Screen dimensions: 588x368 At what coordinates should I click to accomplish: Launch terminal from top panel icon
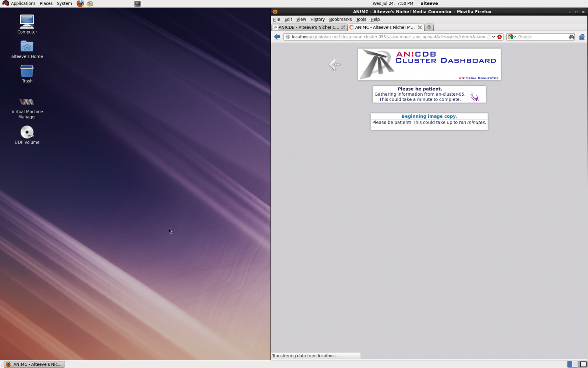coord(137,4)
